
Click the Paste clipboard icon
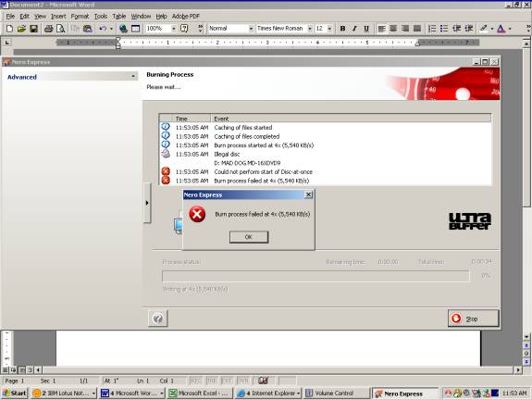click(x=88, y=29)
